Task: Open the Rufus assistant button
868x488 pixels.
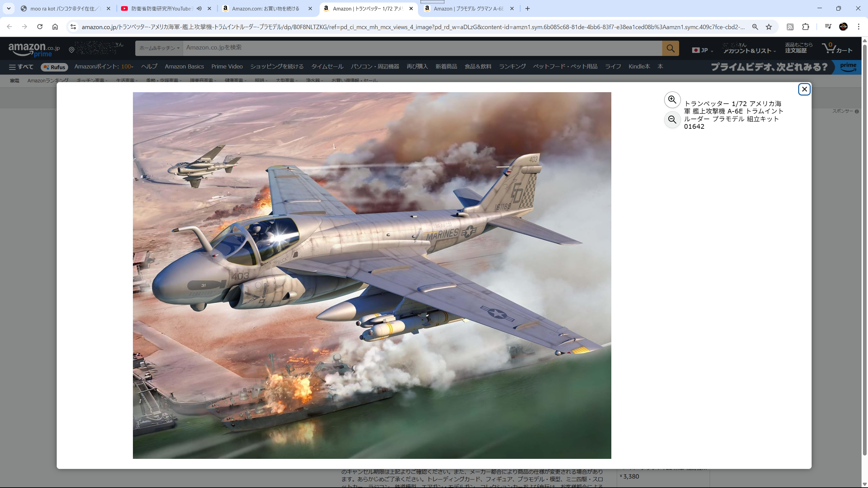Action: (x=54, y=67)
